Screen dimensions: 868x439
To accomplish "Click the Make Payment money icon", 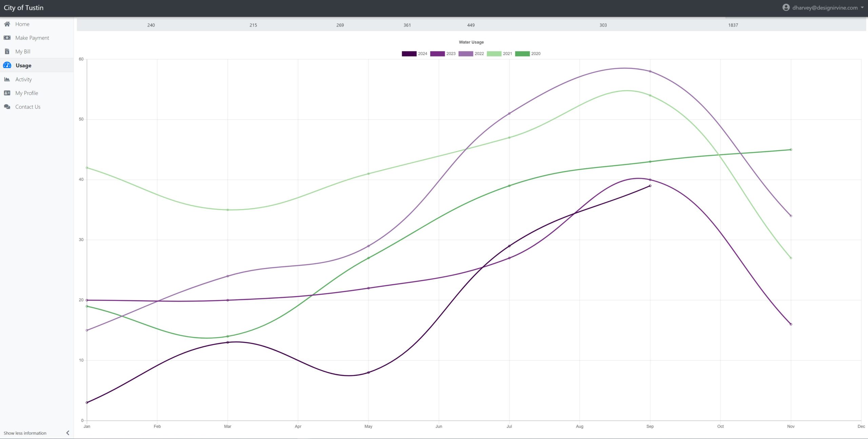I will (7, 38).
